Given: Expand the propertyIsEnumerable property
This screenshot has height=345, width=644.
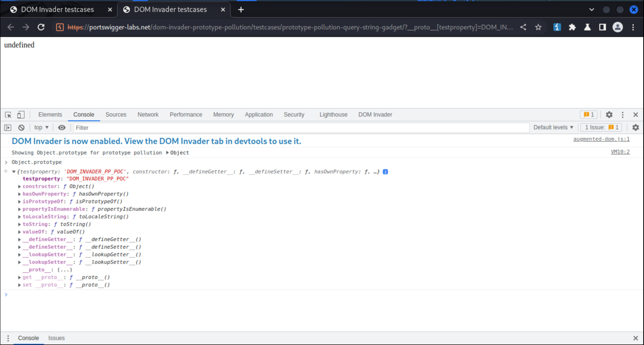Looking at the screenshot, I should pyautogui.click(x=19, y=209).
